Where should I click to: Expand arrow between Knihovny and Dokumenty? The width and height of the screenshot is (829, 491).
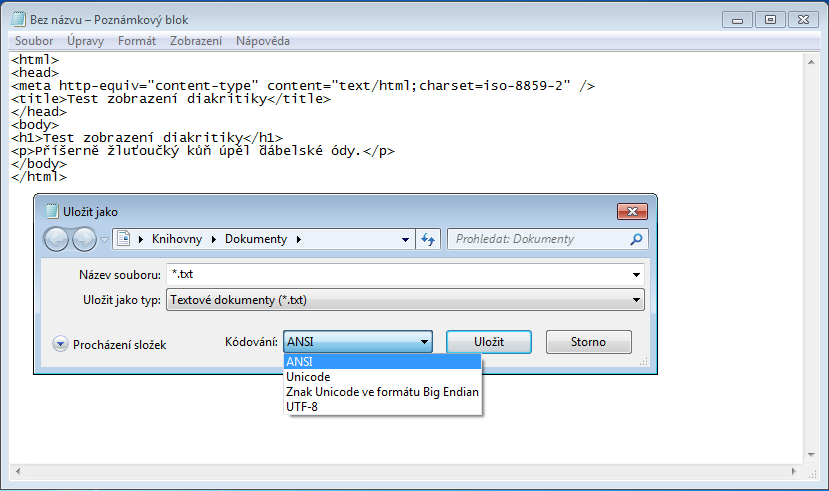click(214, 239)
